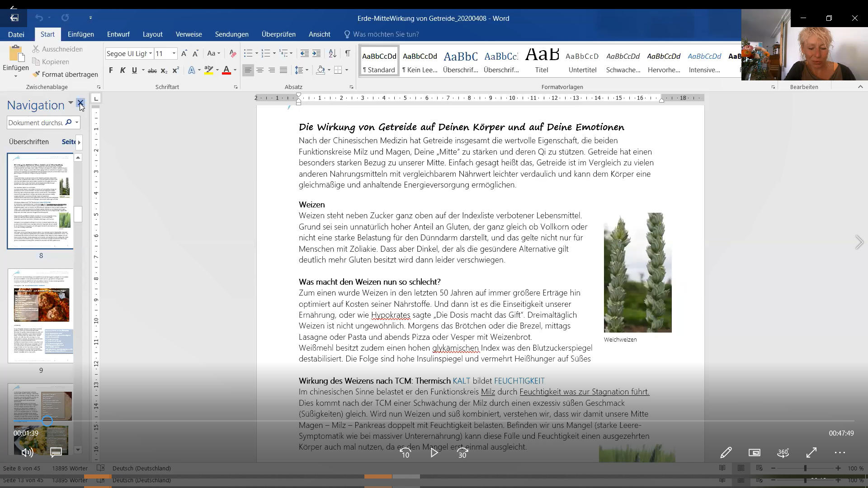Apply the Kein Leerraum style
This screenshot has height=488, width=868.
(420, 61)
